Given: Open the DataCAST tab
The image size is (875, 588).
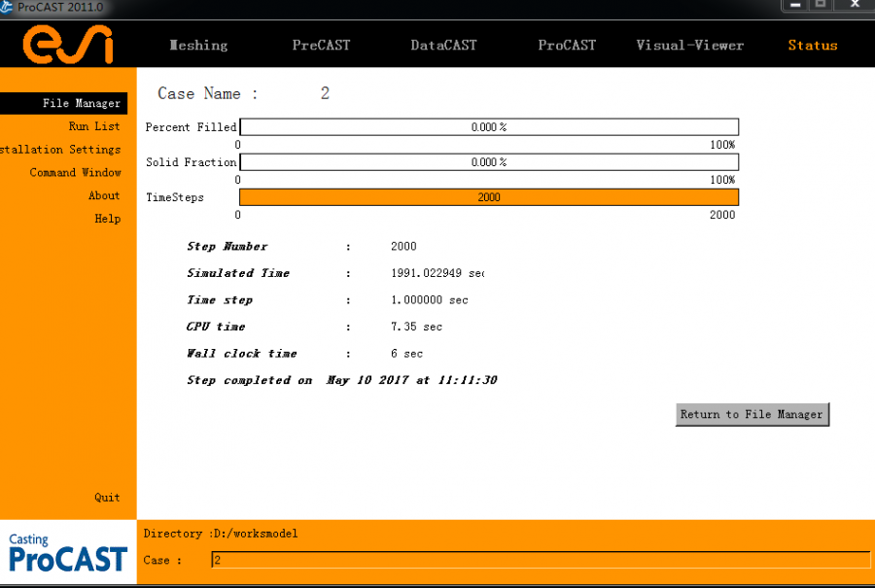Looking at the screenshot, I should tap(443, 45).
